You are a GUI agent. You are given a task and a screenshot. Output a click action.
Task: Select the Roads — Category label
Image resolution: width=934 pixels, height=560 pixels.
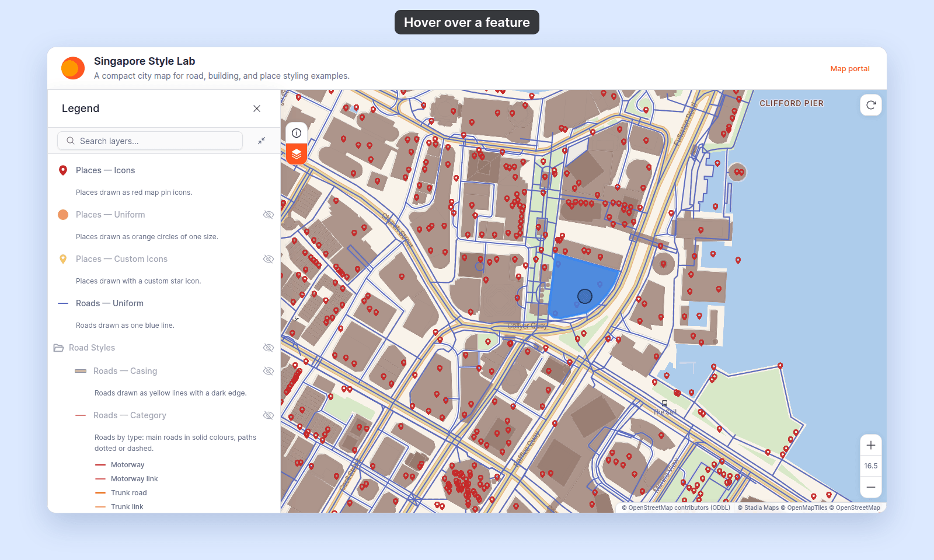(x=130, y=415)
